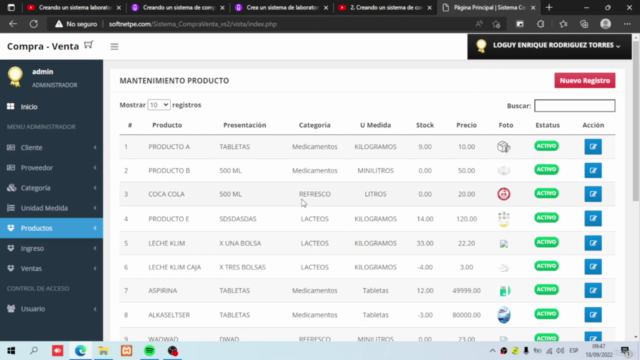Viewport: 640px width, 360px height.
Task: Open the Inicio dashboard icon in sidebar
Action: pyautogui.click(x=11, y=107)
